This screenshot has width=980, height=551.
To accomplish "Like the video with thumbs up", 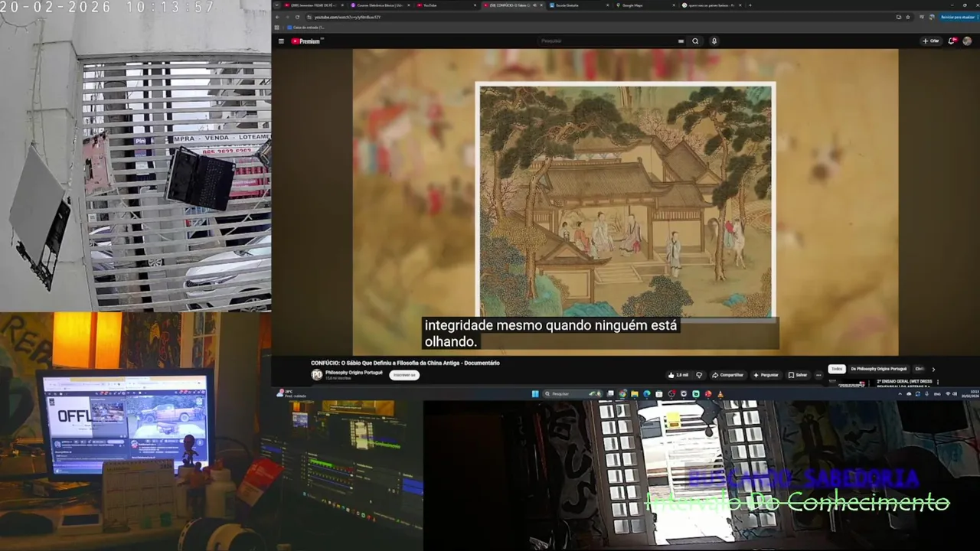I will click(678, 375).
